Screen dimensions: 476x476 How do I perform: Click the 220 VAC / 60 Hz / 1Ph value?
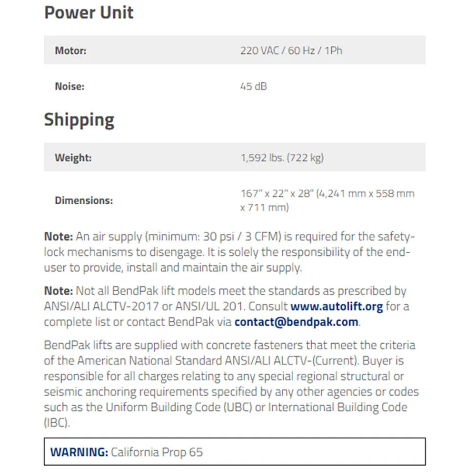pyautogui.click(x=291, y=50)
